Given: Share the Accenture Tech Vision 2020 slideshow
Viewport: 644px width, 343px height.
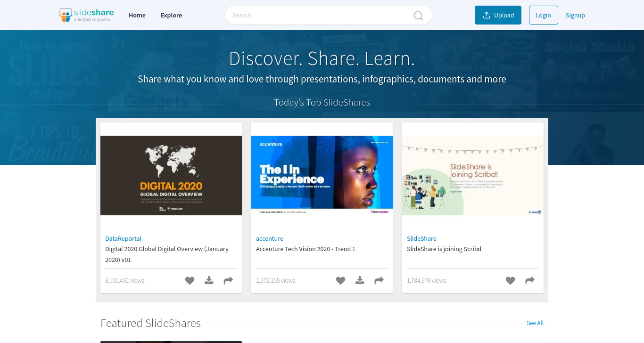Looking at the screenshot, I should [379, 281].
